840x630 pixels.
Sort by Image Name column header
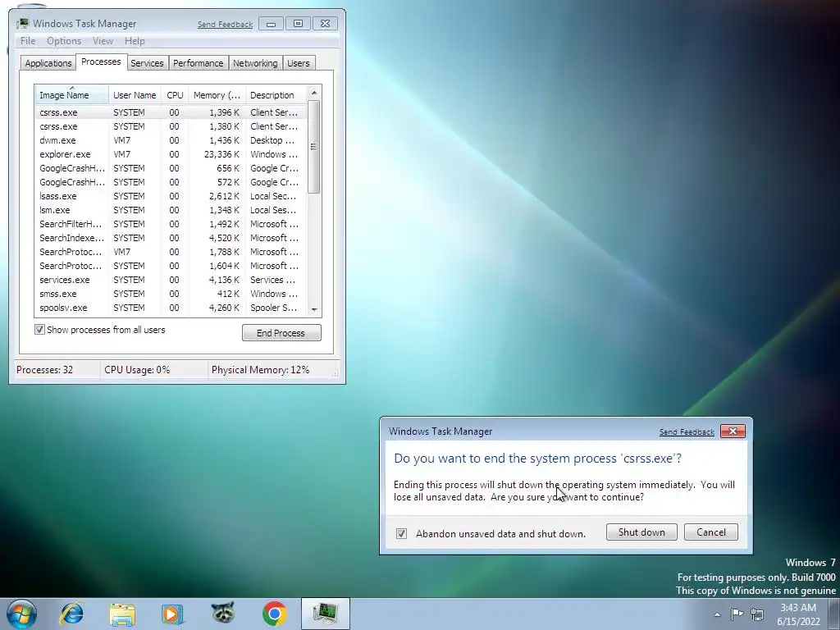coord(72,95)
